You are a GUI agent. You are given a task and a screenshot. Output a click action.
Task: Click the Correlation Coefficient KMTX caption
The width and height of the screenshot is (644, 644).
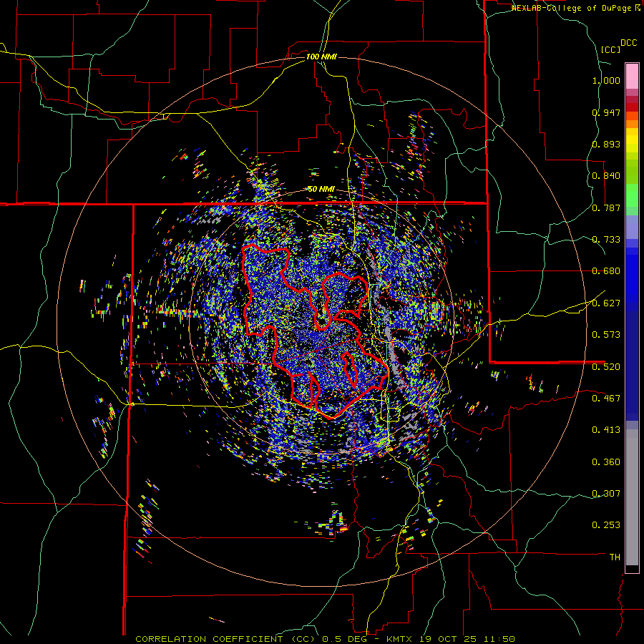click(x=325, y=639)
